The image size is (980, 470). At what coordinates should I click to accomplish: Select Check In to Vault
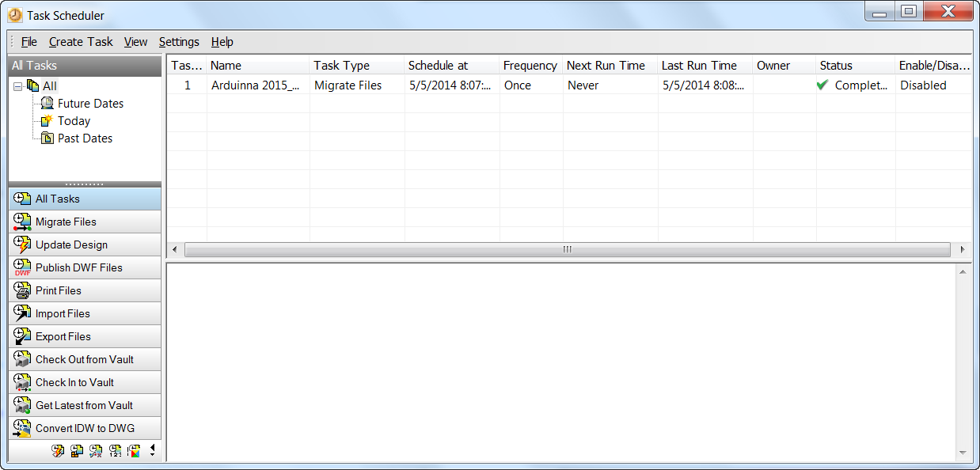pyautogui.click(x=74, y=382)
